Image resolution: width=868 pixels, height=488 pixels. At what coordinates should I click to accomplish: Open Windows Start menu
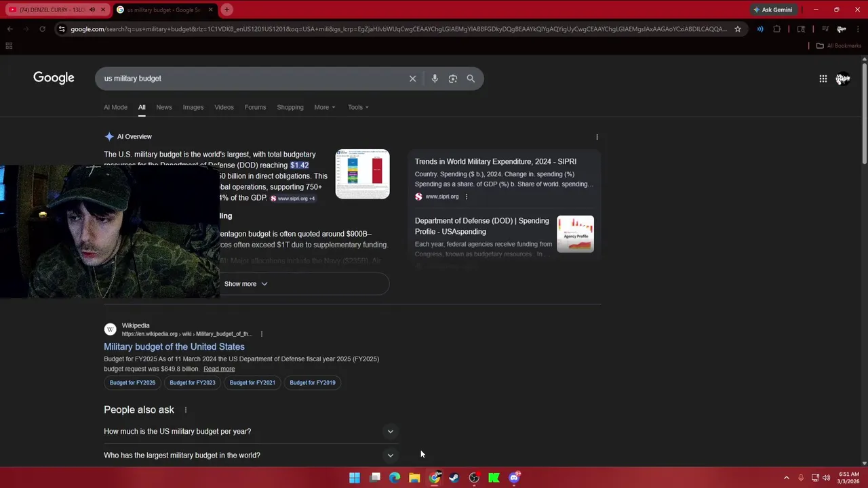pos(355,478)
